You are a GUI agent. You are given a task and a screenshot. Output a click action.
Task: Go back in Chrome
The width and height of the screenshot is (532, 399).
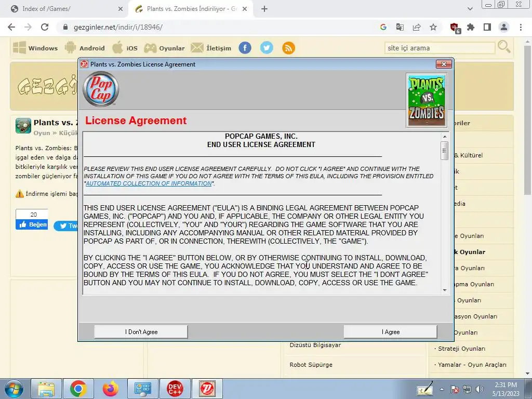click(11, 27)
